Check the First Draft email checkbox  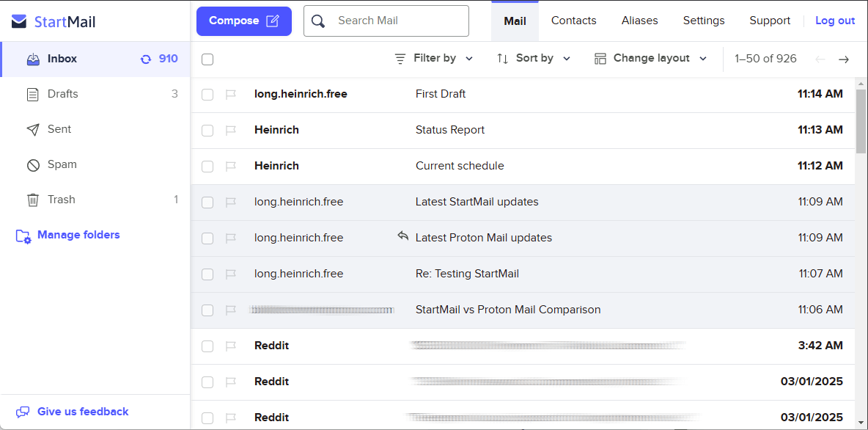pos(207,95)
